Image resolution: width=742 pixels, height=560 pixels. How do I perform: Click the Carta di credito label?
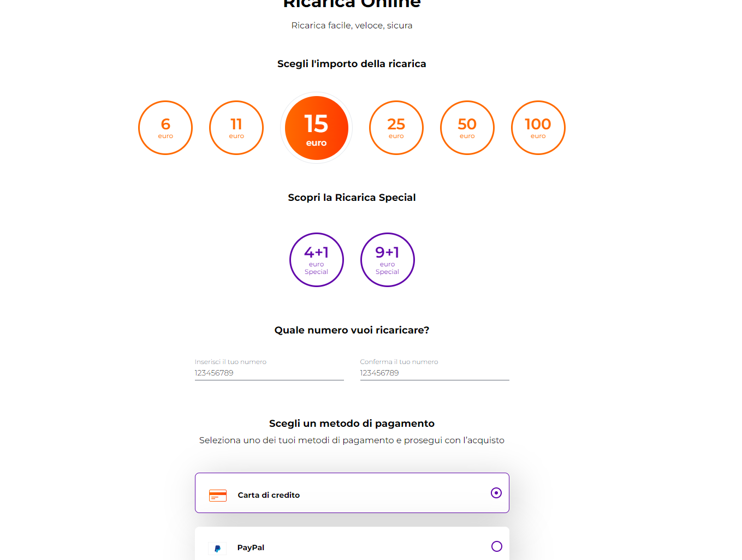[x=269, y=495]
